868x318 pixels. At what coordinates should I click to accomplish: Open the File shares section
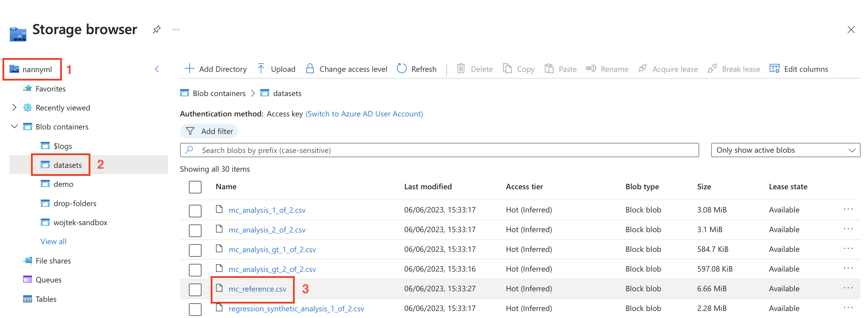click(53, 261)
